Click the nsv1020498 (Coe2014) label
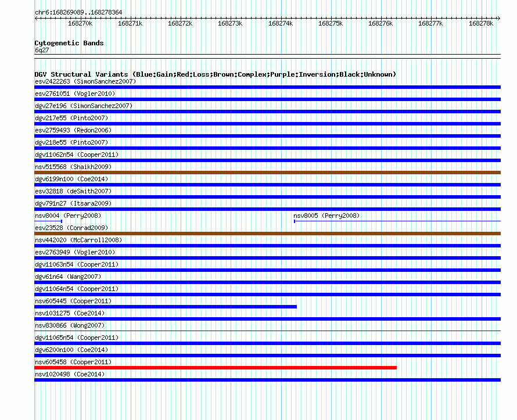This screenshot has width=517, height=420. coord(70,374)
